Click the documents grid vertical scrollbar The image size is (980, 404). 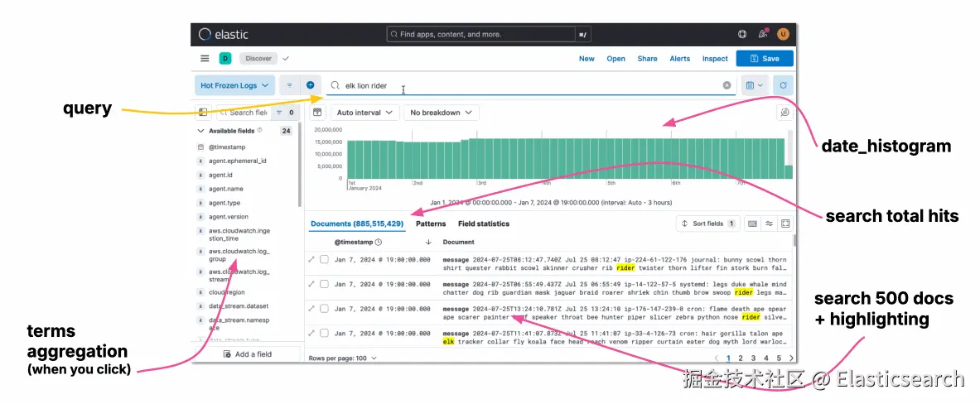(x=794, y=241)
